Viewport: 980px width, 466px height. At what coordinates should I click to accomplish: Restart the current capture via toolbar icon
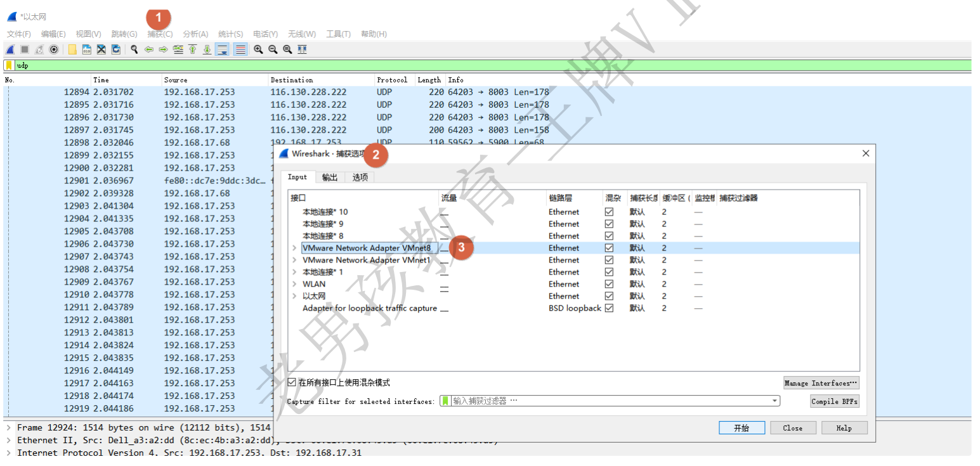(39, 49)
